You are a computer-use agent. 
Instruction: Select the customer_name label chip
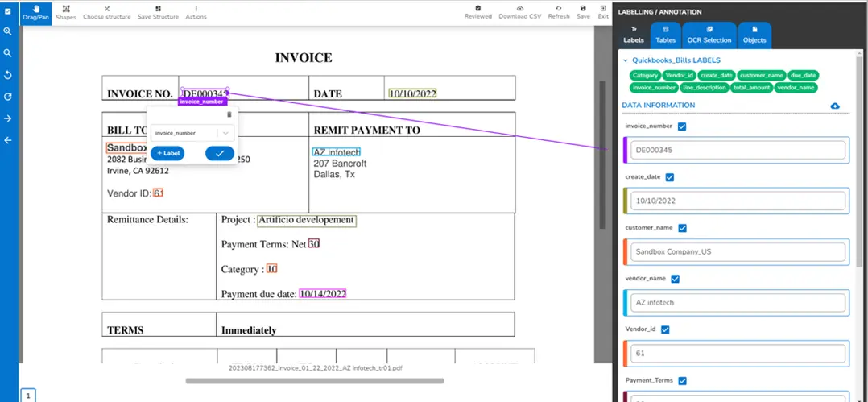point(762,75)
